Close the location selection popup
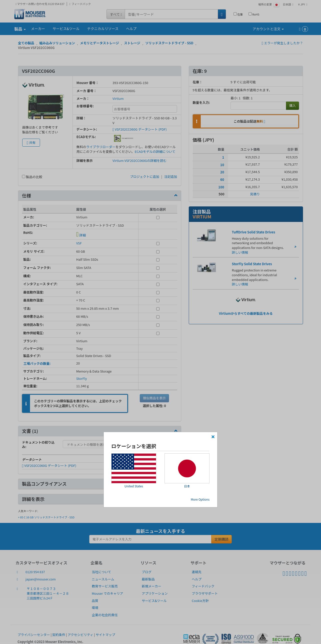Screen dimensions: 321x644 coord(213,437)
